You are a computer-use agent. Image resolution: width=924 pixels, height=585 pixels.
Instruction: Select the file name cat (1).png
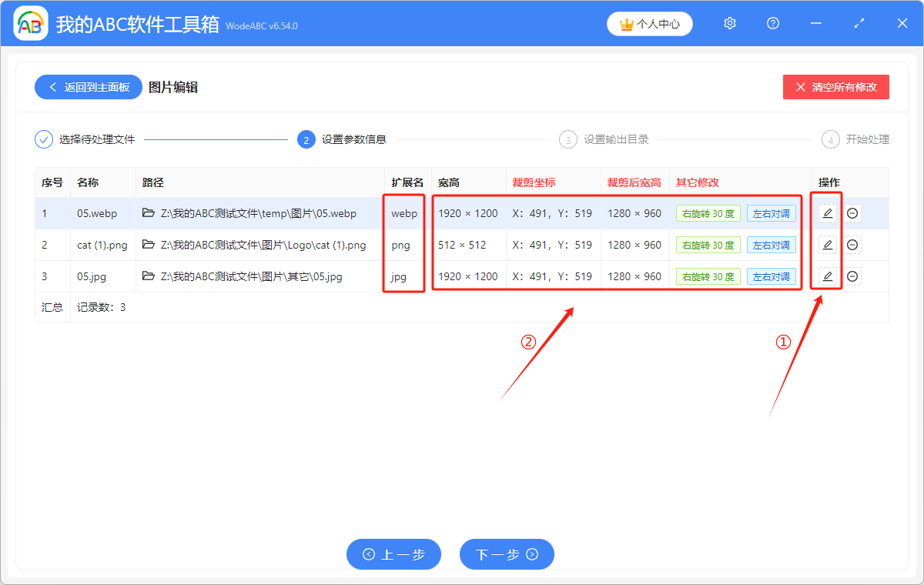pyautogui.click(x=103, y=245)
